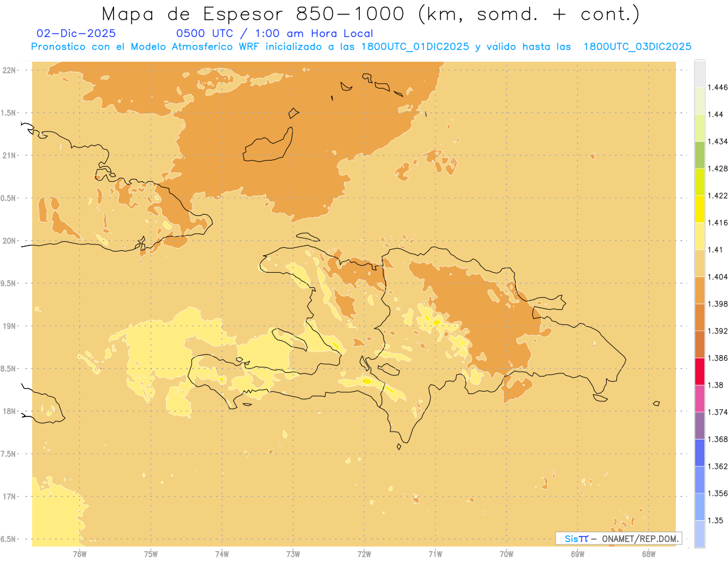
Task: Click the 72W longitude label
Action: tap(364, 554)
